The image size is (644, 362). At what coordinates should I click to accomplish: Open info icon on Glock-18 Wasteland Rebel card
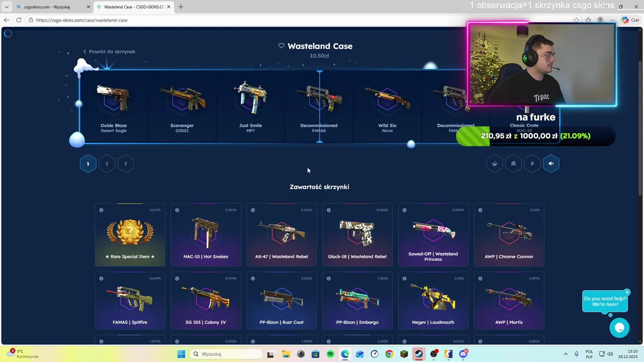tap(329, 210)
